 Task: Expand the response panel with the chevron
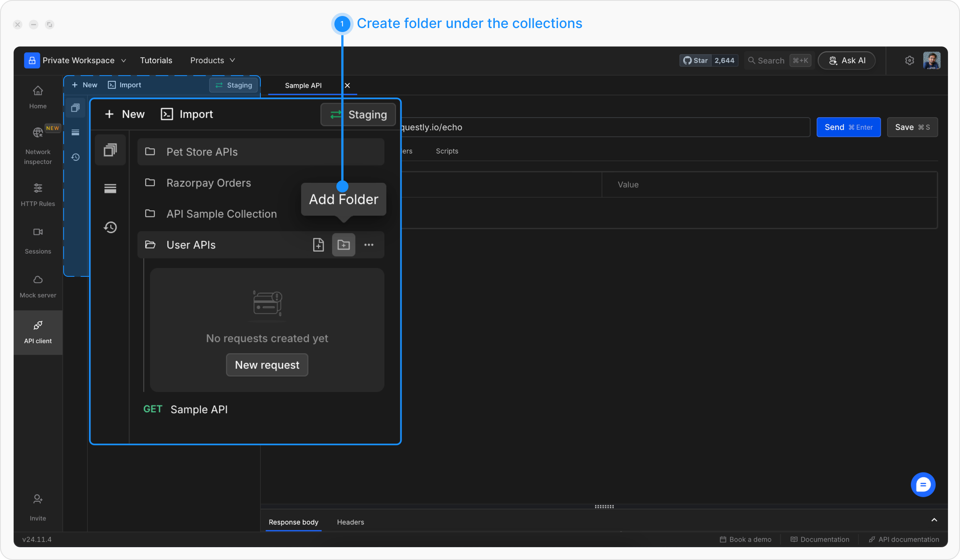tap(934, 520)
